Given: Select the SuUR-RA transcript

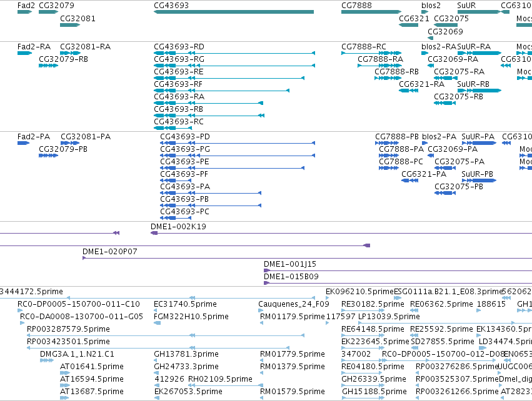Looking at the screenshot, I should click(479, 53).
